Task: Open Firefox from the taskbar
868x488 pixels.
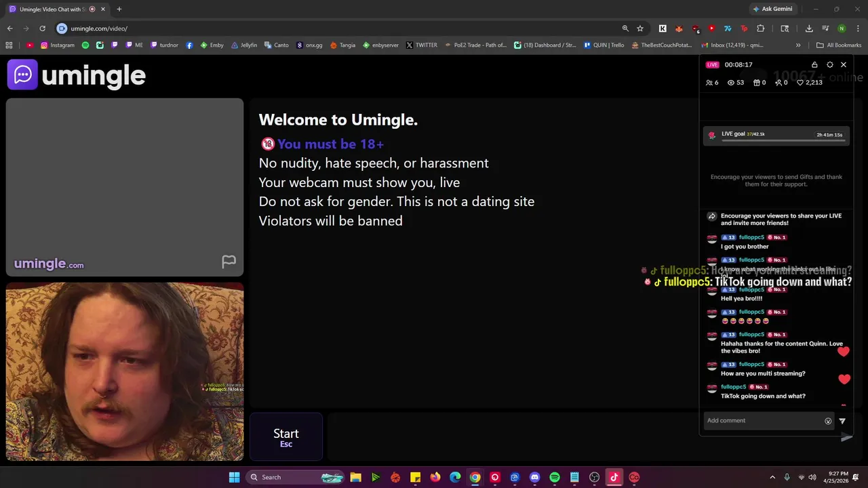Action: [435, 477]
